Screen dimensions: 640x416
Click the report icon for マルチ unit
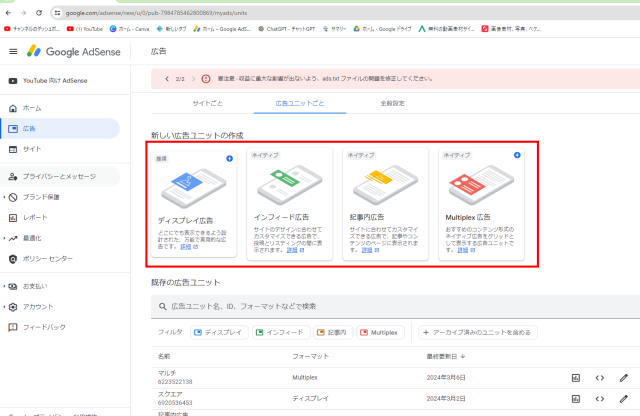tap(575, 377)
